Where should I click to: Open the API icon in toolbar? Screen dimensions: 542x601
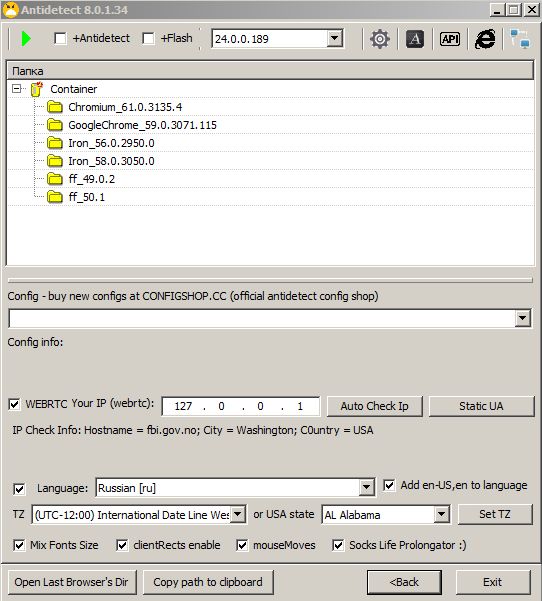tap(450, 39)
